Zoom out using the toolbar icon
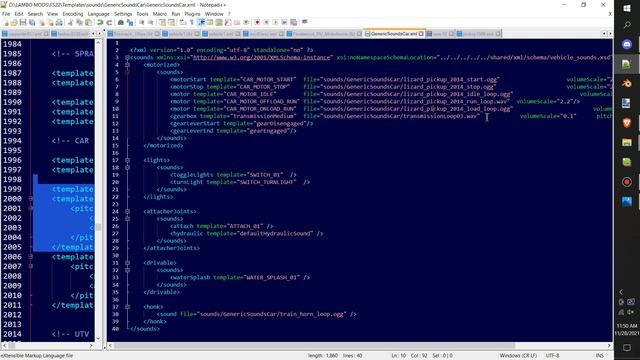The image size is (640, 360). tap(151, 22)
